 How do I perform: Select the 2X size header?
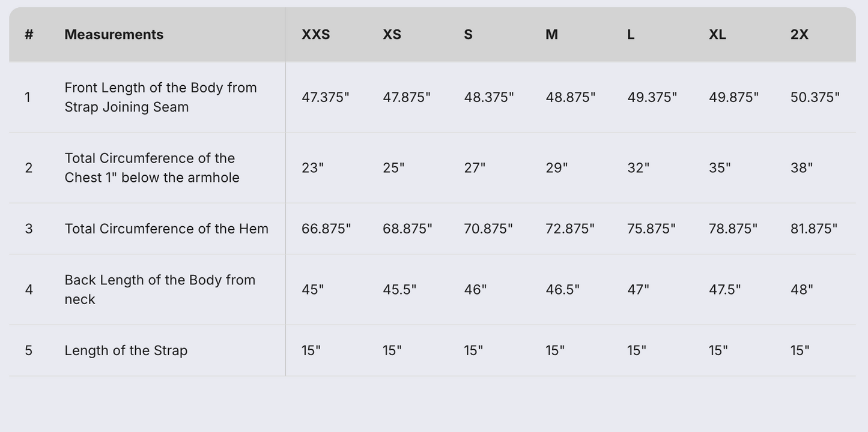pos(799,35)
